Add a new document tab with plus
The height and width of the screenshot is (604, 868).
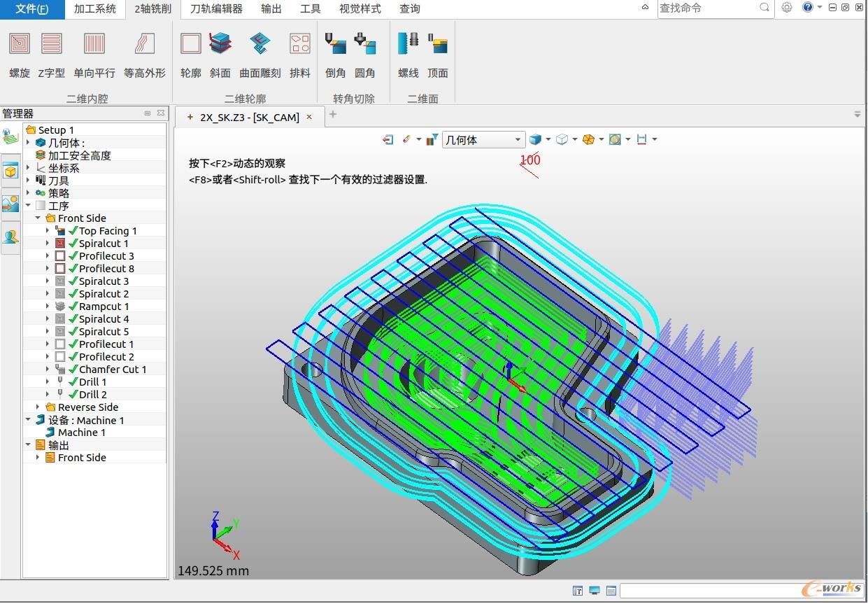coord(333,114)
